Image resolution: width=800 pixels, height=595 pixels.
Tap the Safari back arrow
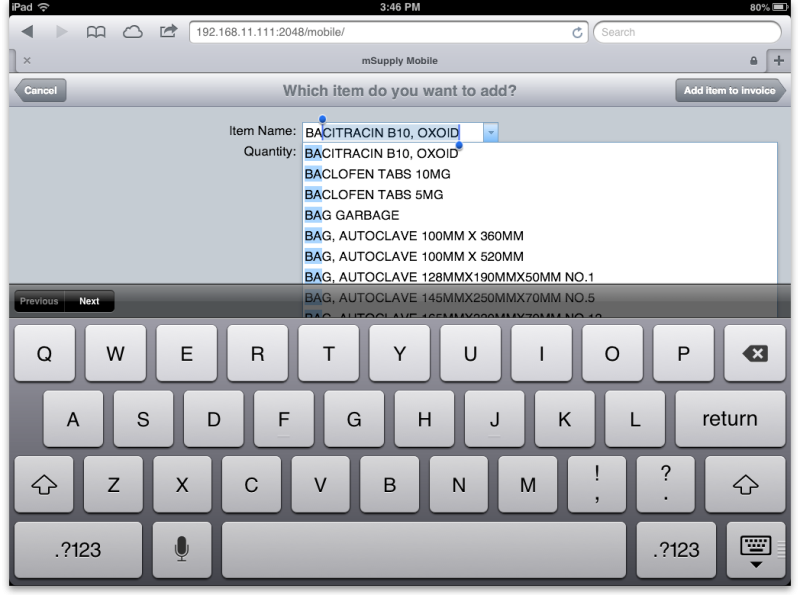(27, 32)
